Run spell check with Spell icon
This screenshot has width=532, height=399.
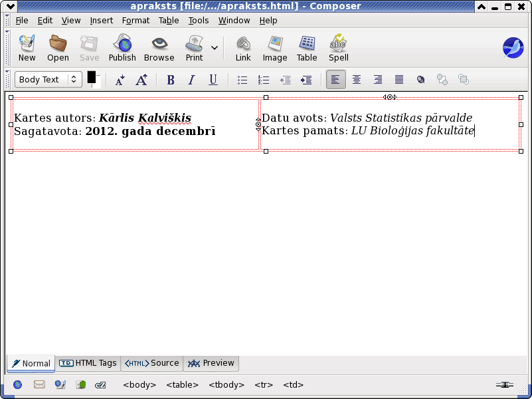[x=338, y=48]
